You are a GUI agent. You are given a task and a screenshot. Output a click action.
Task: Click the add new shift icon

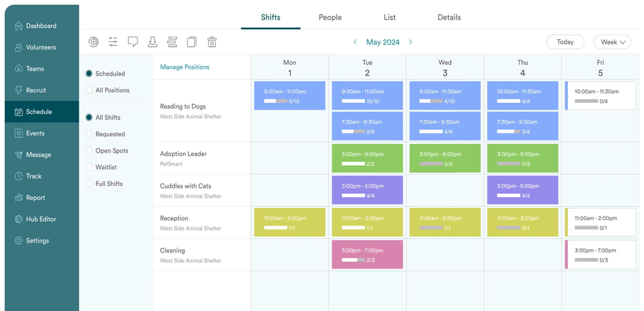(x=93, y=42)
